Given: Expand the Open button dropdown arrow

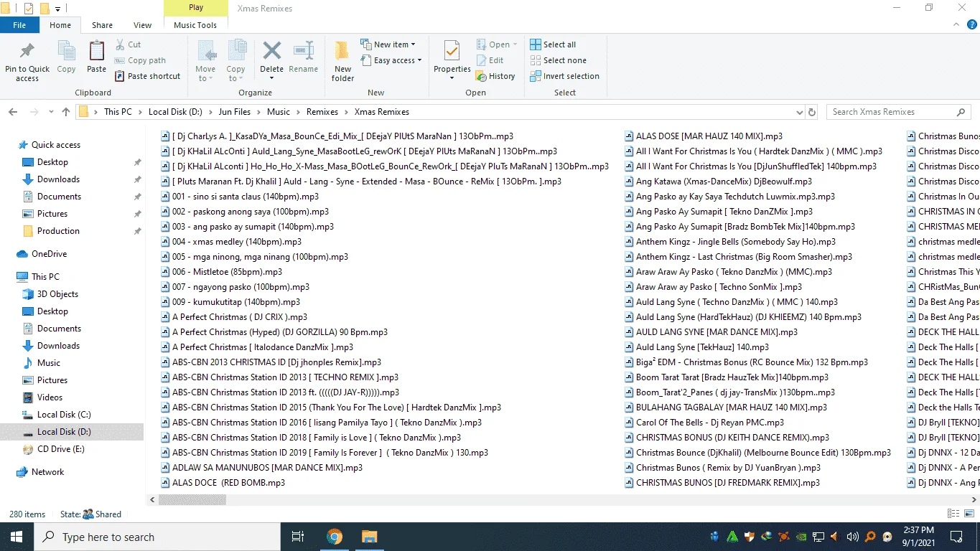Looking at the screenshot, I should tap(515, 44).
